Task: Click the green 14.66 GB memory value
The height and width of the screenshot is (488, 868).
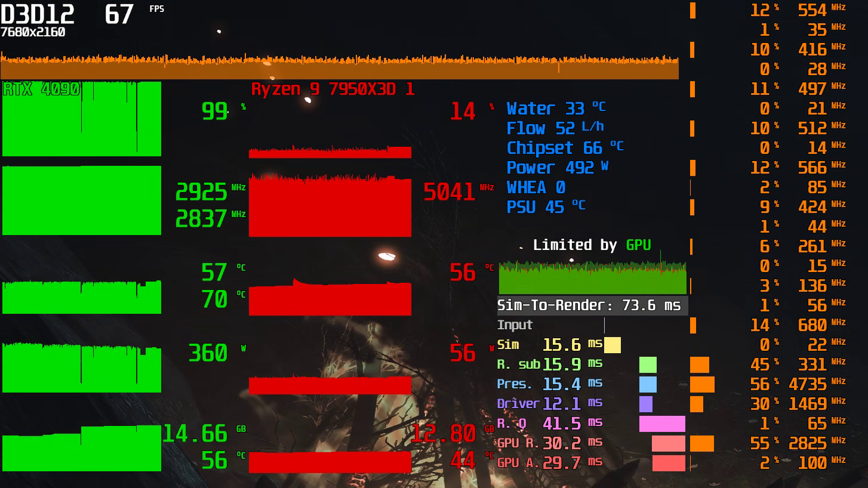Action: click(x=204, y=433)
